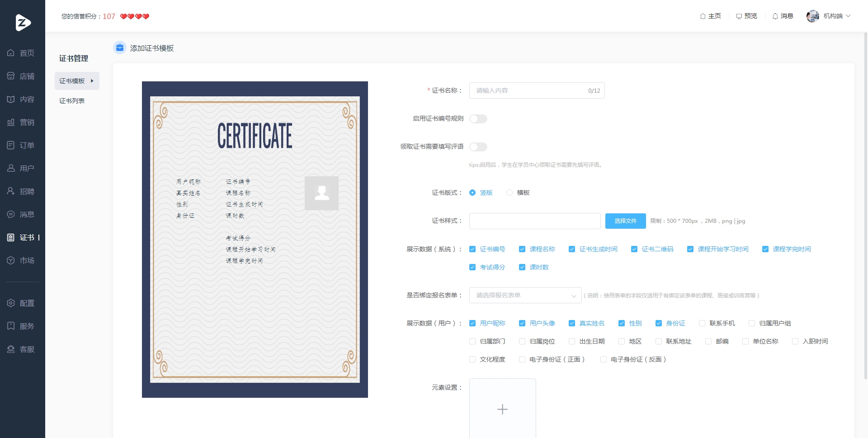Select 证书 item in left sidebar
This screenshot has width=868, height=438.
point(23,237)
